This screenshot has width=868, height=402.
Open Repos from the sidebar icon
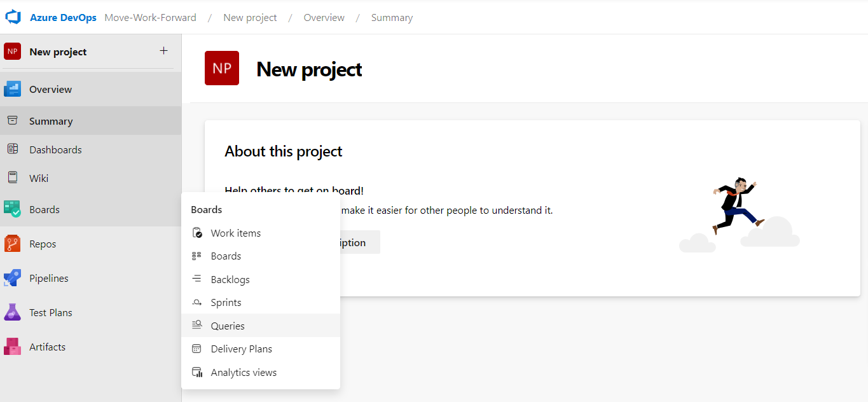pos(12,244)
